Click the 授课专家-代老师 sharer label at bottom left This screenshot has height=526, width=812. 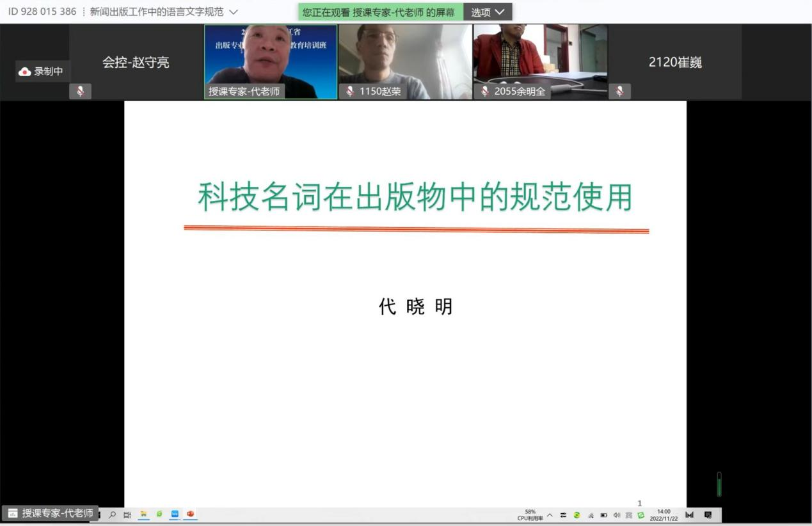51,513
